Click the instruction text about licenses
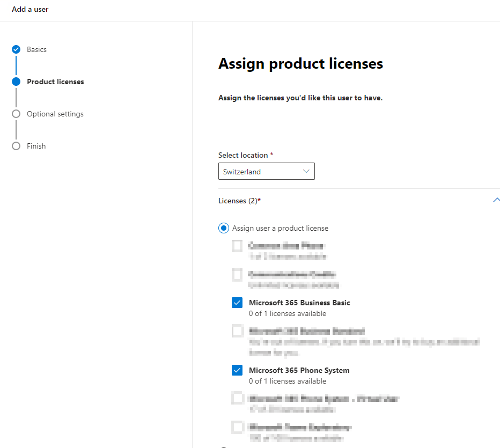This screenshot has width=500, height=448. 300,98
